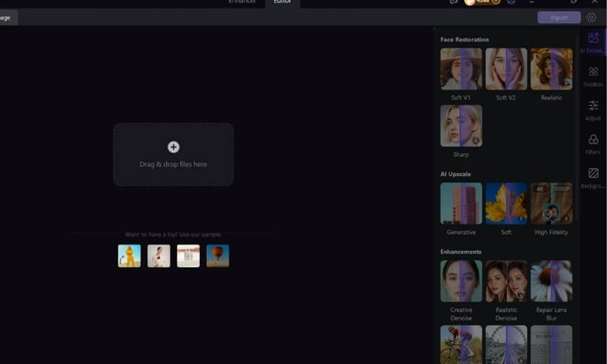607x364 pixels.
Task: Click the Enhancements section heading
Action: (461, 252)
